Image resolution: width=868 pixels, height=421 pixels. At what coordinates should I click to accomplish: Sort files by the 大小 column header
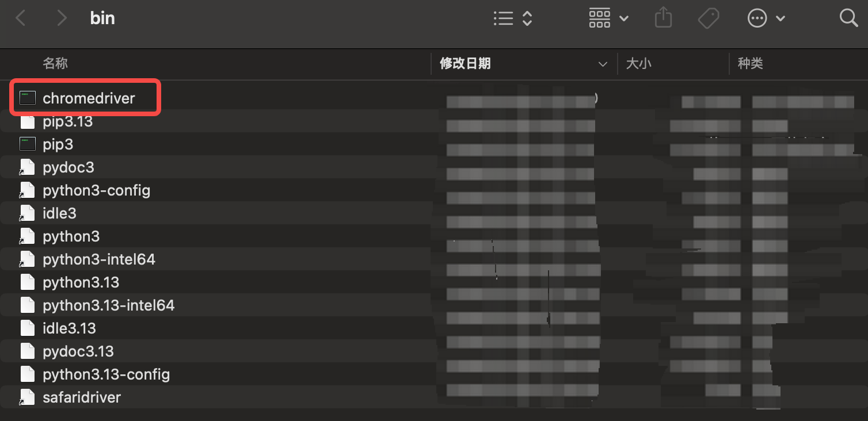639,63
